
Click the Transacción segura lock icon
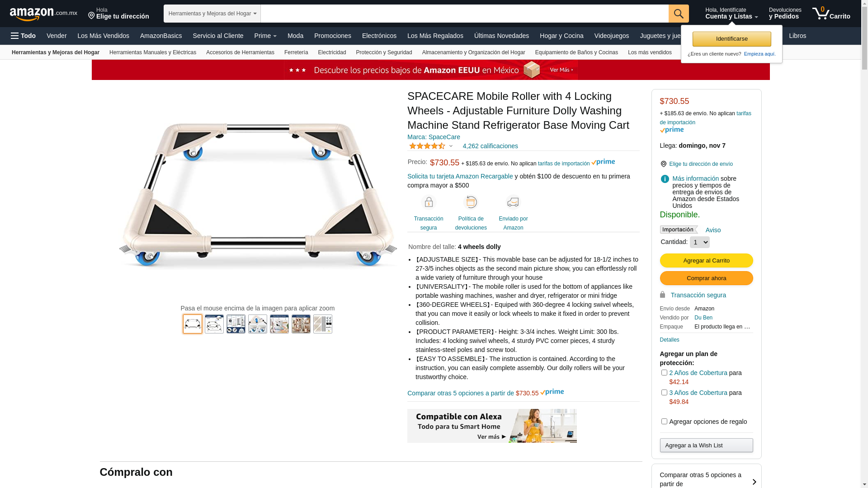click(429, 202)
